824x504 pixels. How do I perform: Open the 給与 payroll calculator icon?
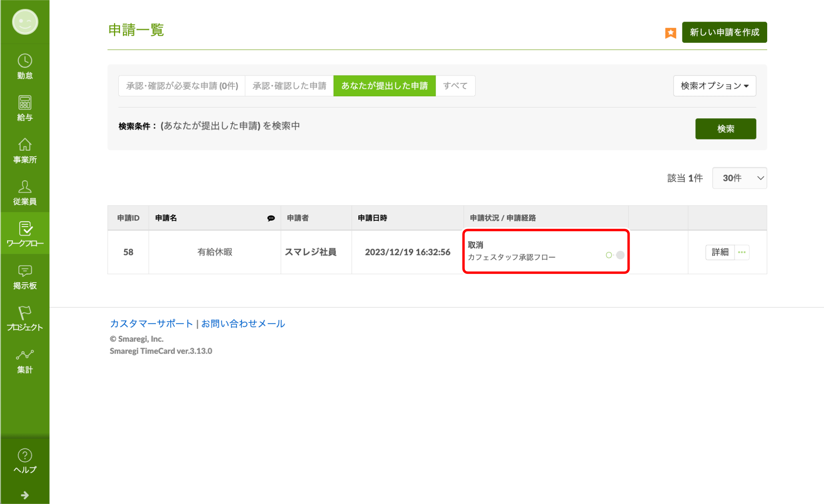point(25,103)
